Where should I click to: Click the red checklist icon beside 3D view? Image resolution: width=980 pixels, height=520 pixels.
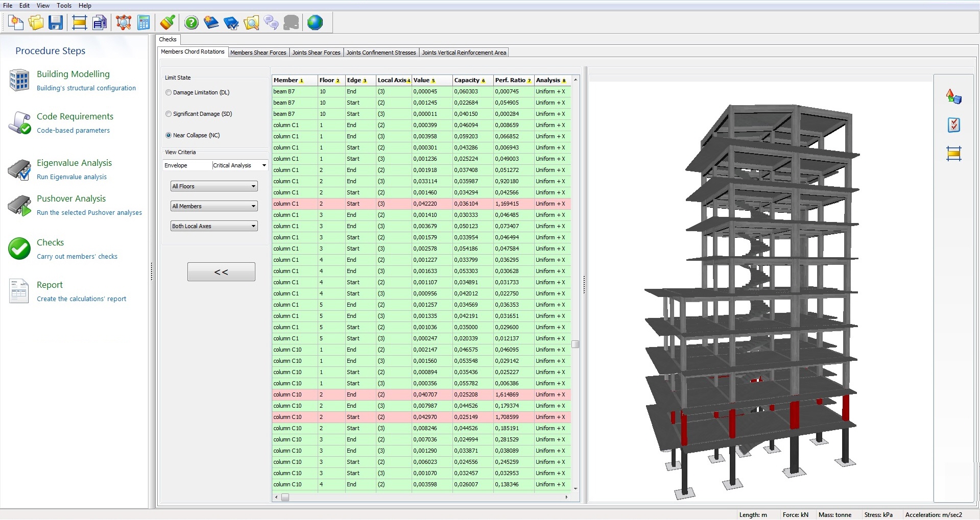(x=953, y=125)
